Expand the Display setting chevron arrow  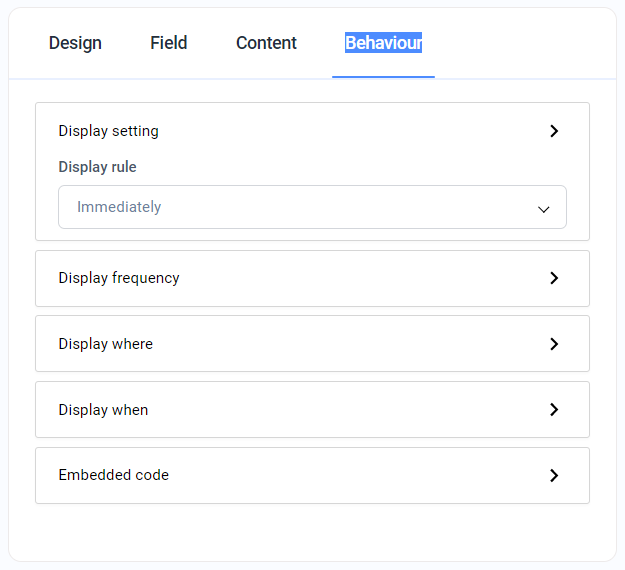pos(554,131)
